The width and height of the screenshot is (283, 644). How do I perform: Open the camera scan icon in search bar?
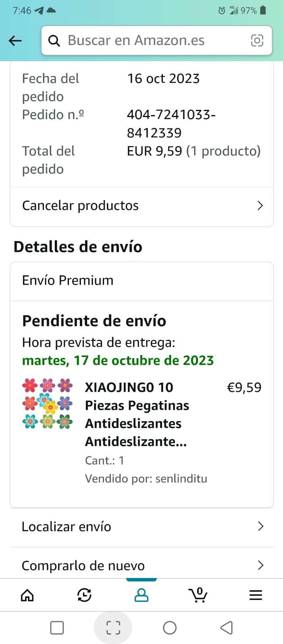tap(257, 40)
